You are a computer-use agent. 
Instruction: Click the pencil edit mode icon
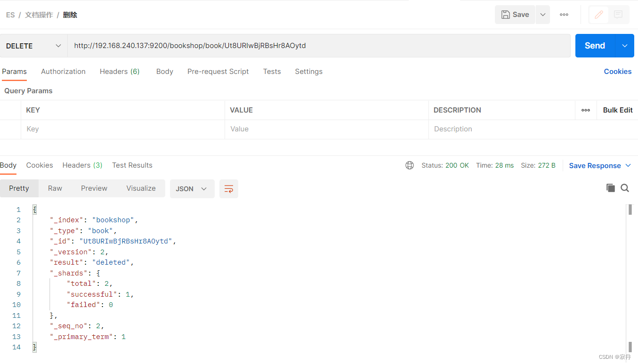click(599, 15)
